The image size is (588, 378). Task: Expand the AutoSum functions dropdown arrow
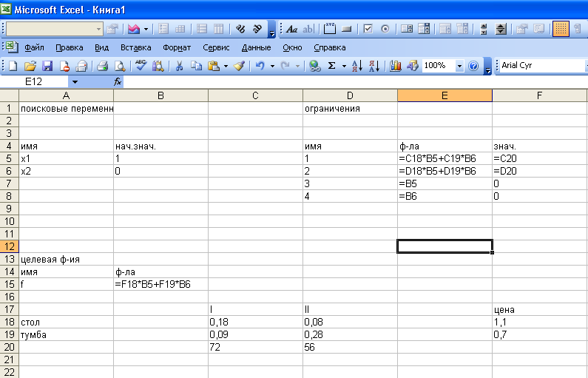click(344, 66)
